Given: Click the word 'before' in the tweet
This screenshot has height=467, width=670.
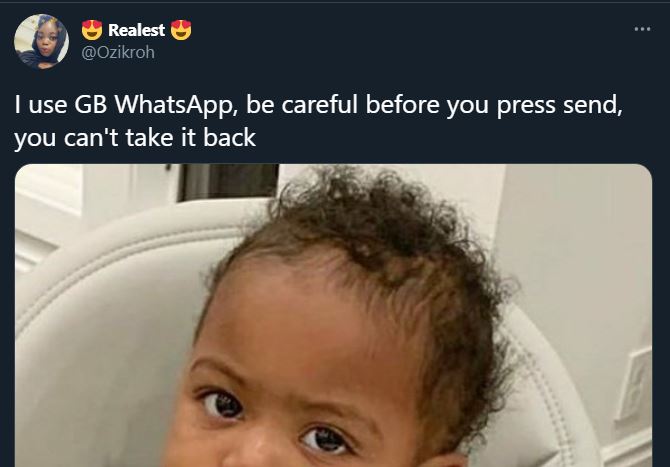Looking at the screenshot, I should pyautogui.click(x=403, y=104).
